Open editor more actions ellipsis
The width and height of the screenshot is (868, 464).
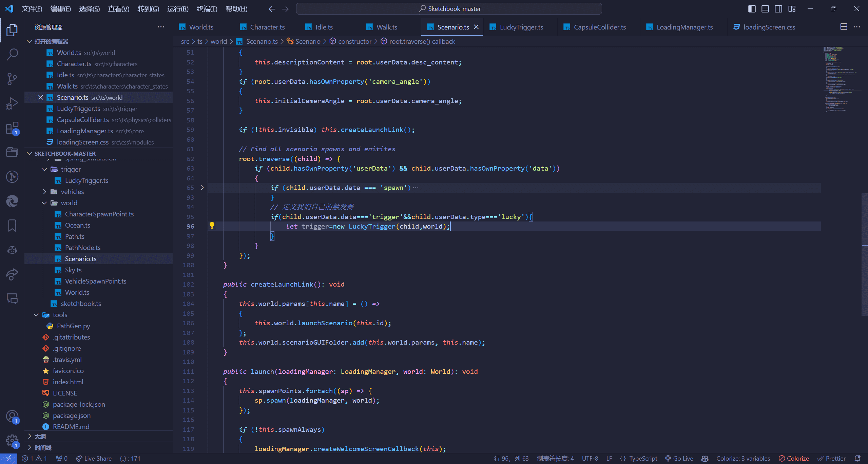click(x=857, y=27)
